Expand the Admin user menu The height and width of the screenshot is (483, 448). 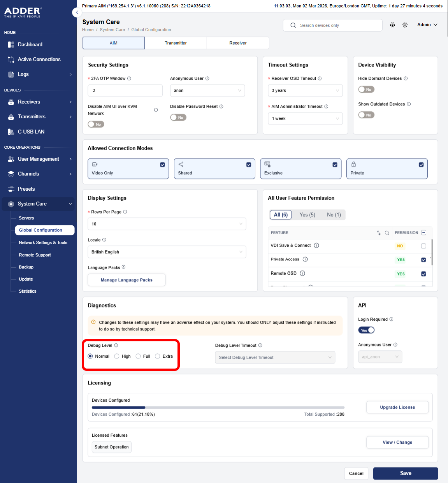(427, 25)
